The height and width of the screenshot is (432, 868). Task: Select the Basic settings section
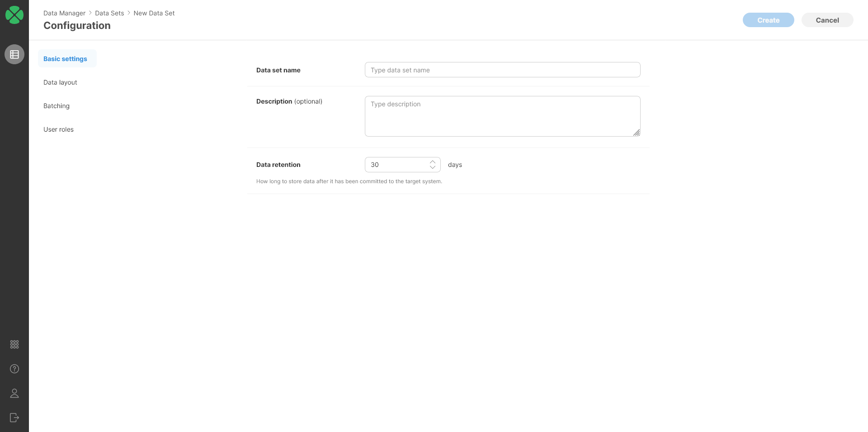65,58
